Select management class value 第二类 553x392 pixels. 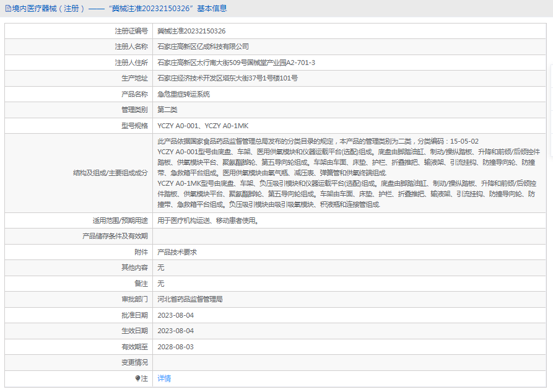pos(168,110)
